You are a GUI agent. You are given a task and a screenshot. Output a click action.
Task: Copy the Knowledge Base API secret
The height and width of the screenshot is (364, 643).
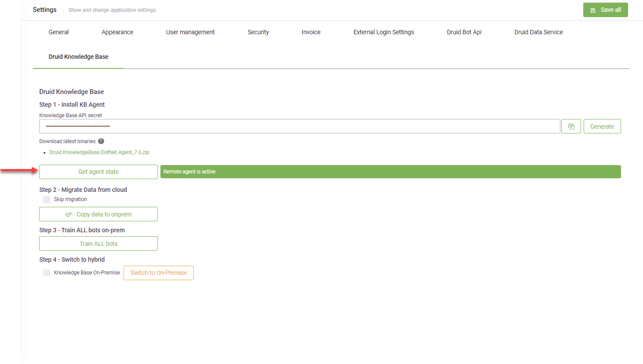pos(571,126)
